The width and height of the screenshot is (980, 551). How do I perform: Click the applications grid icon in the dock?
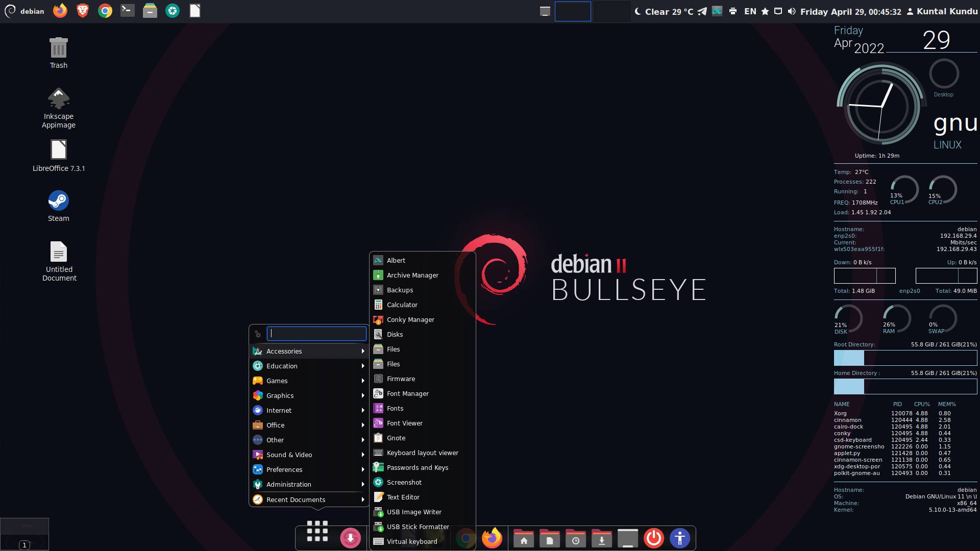317,531
